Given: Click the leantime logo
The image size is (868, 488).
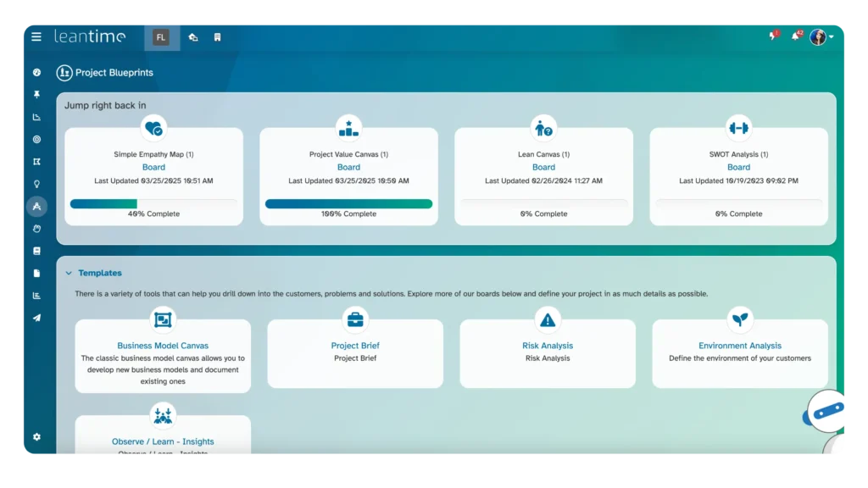Looking at the screenshot, I should 90,36.
